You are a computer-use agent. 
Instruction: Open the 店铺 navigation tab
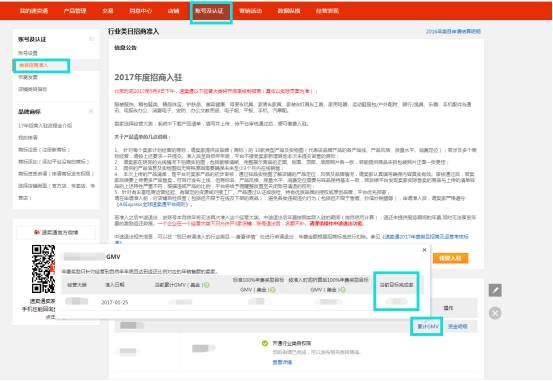173,11
